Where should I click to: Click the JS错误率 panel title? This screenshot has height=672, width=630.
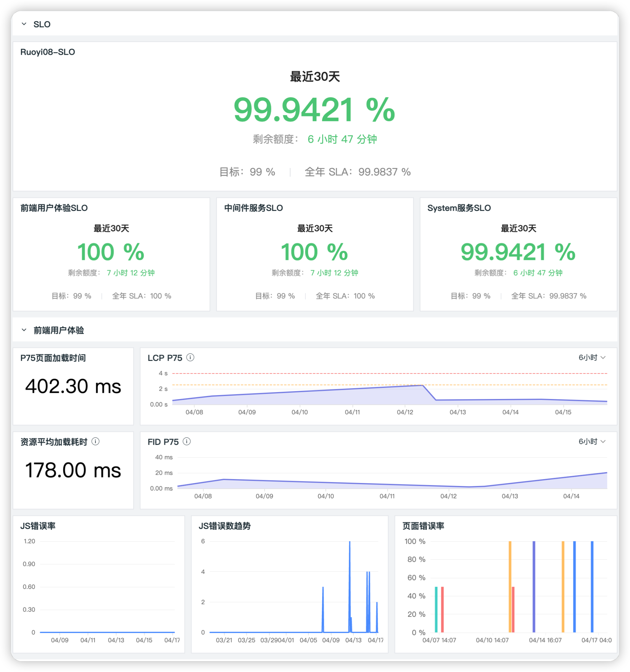point(39,526)
